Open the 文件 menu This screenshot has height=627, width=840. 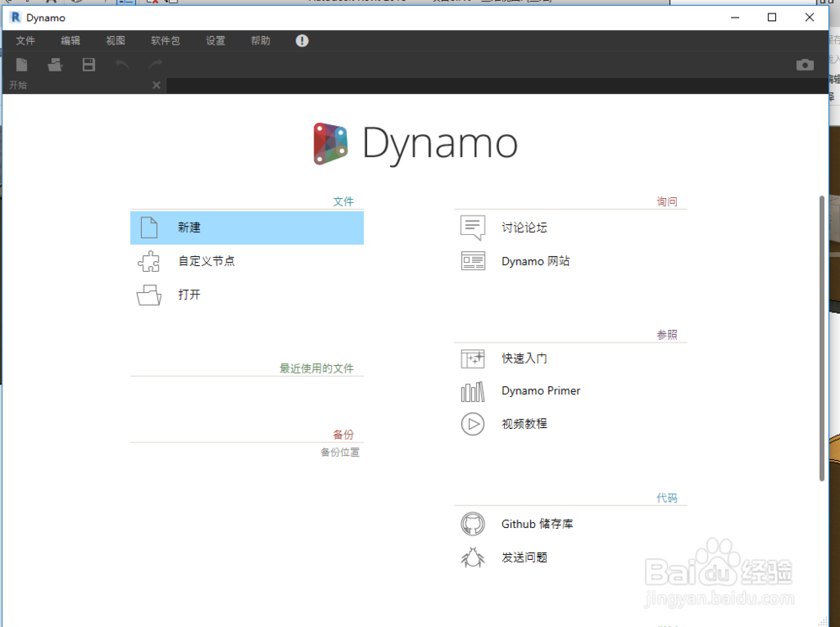tap(25, 40)
